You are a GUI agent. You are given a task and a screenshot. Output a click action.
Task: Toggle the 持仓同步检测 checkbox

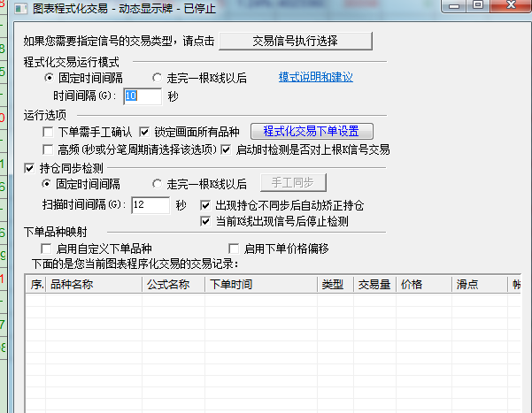tap(30, 167)
